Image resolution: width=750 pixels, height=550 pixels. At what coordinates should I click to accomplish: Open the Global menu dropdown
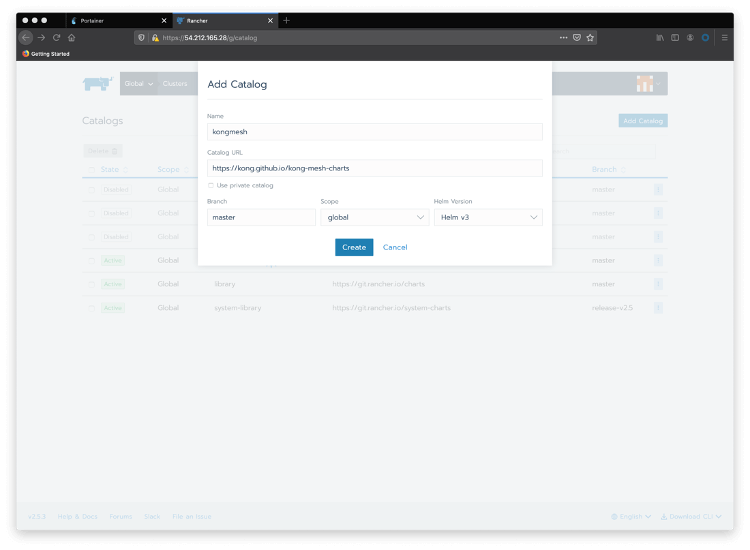139,84
